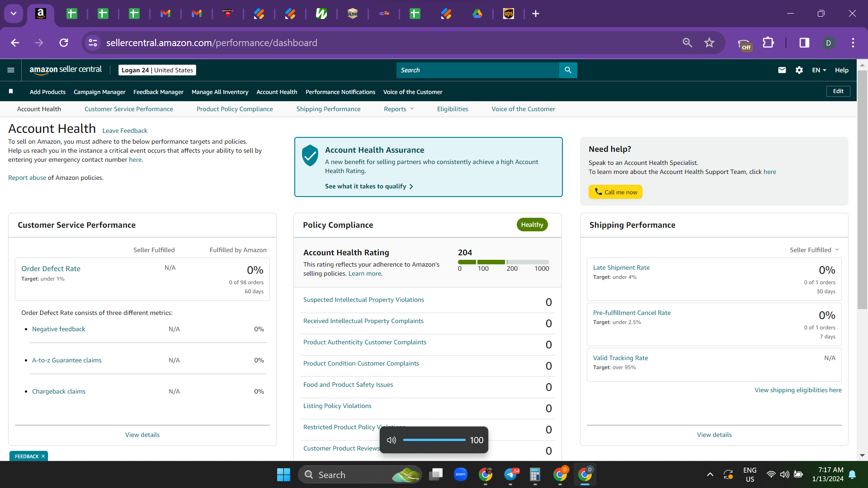Switch to the Google Drive tab
The width and height of the screenshot is (868, 488).
(477, 14)
